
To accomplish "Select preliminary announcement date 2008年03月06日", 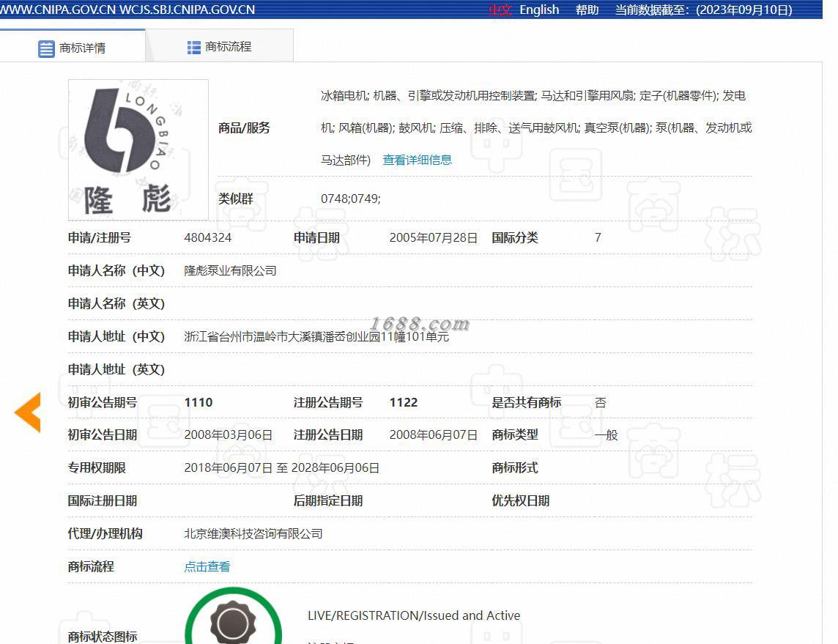I will pyautogui.click(x=229, y=435).
